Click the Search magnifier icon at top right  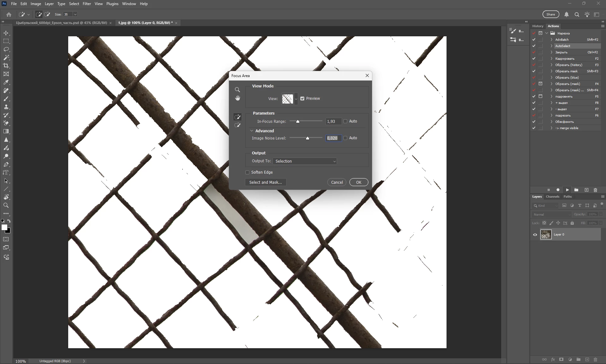577,15
